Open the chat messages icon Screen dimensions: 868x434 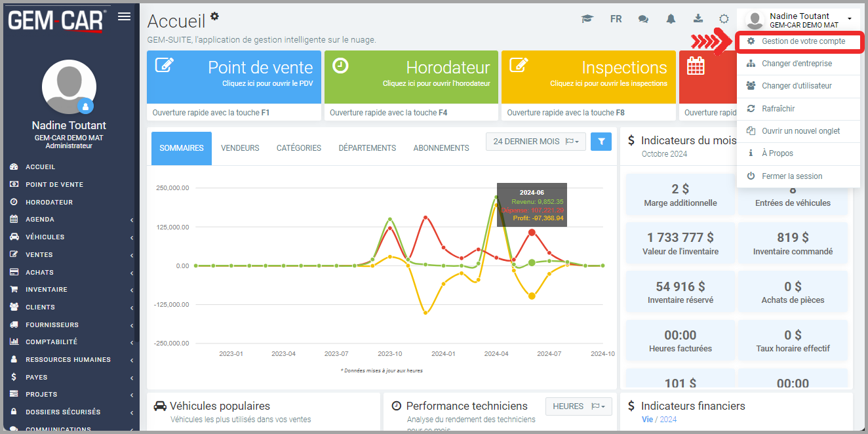point(643,19)
